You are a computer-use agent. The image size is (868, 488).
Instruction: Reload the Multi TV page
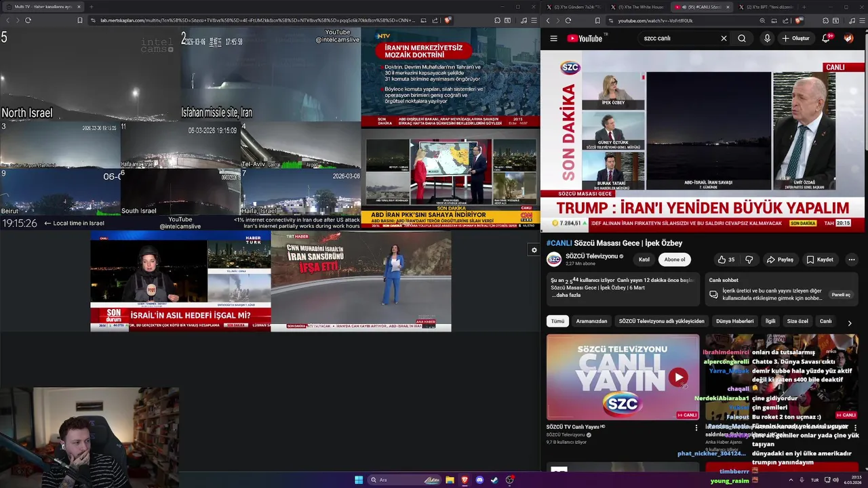point(28,20)
